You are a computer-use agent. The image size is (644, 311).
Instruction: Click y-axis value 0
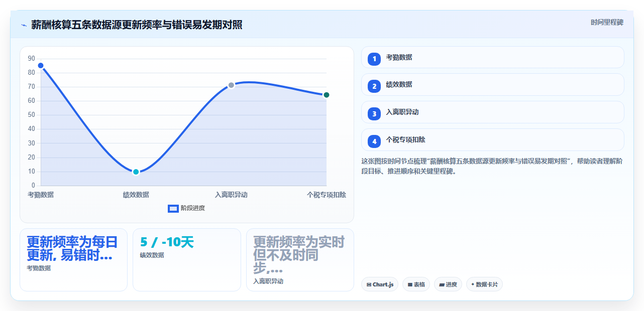point(33,186)
